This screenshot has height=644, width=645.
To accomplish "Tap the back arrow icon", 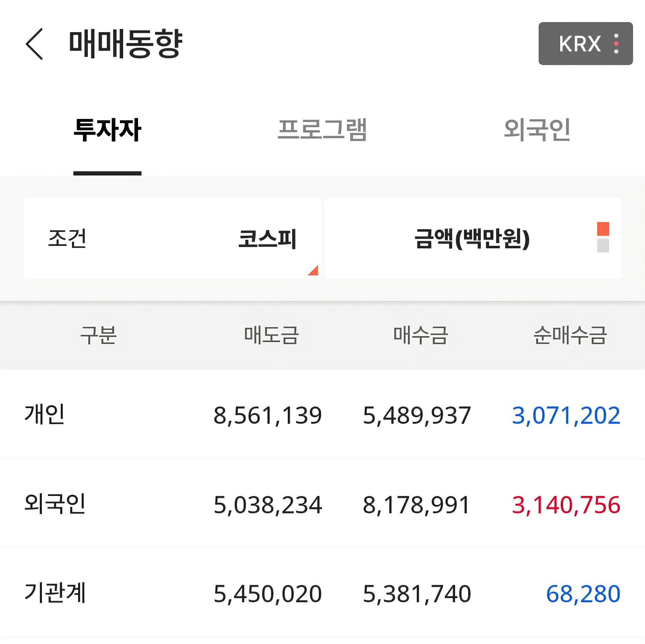I will [34, 44].
